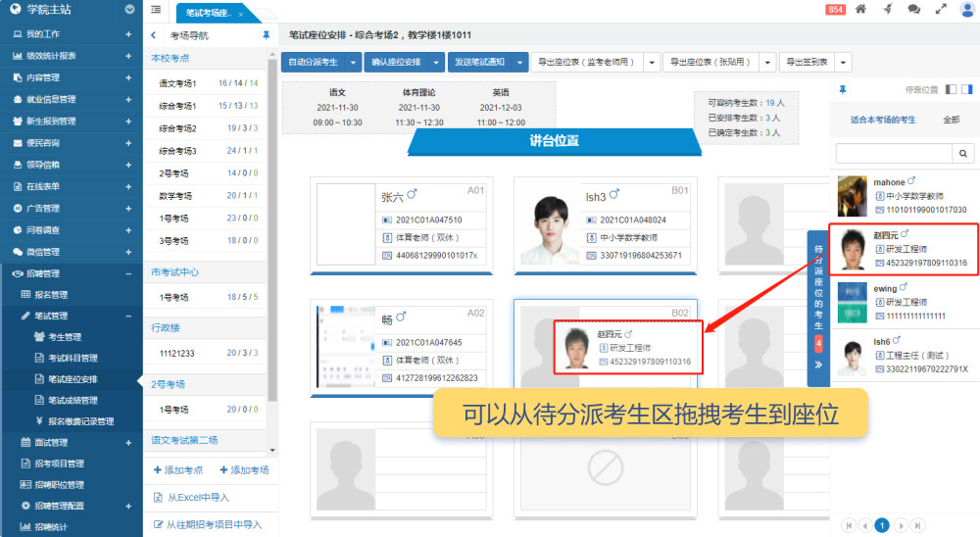Click the user avatar icon
980x537 pixels.
pos(966,10)
